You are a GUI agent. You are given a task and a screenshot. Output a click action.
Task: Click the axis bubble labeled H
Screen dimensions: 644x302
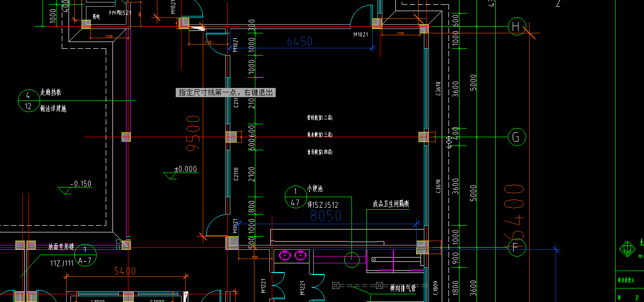coord(517,26)
